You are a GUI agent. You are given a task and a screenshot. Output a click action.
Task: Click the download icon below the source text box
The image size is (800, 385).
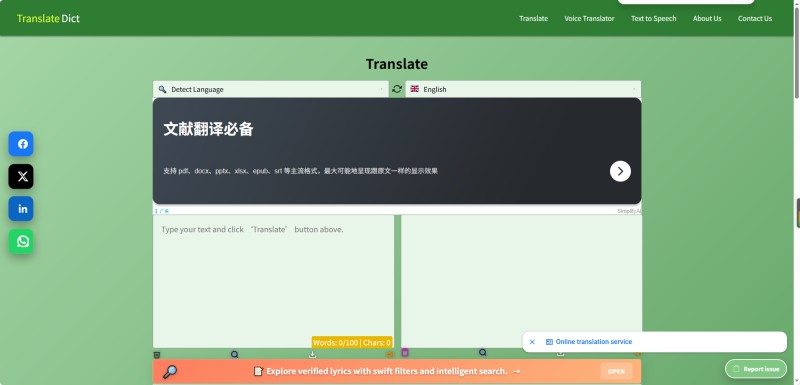(312, 354)
